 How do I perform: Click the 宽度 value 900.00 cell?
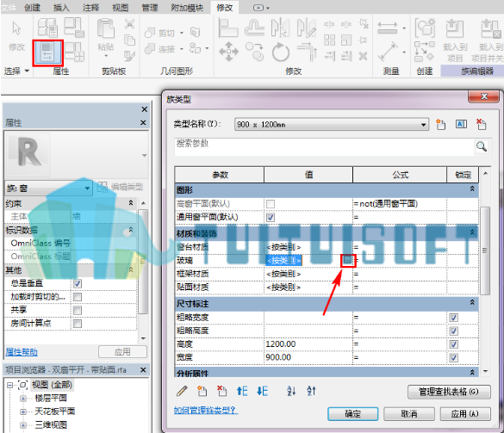point(308,357)
